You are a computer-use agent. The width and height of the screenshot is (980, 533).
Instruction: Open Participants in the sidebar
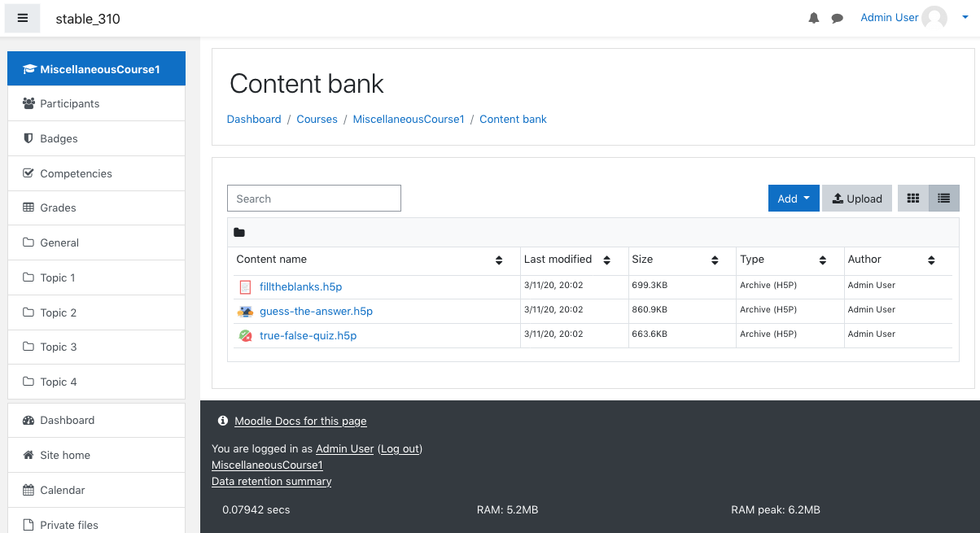[96, 103]
